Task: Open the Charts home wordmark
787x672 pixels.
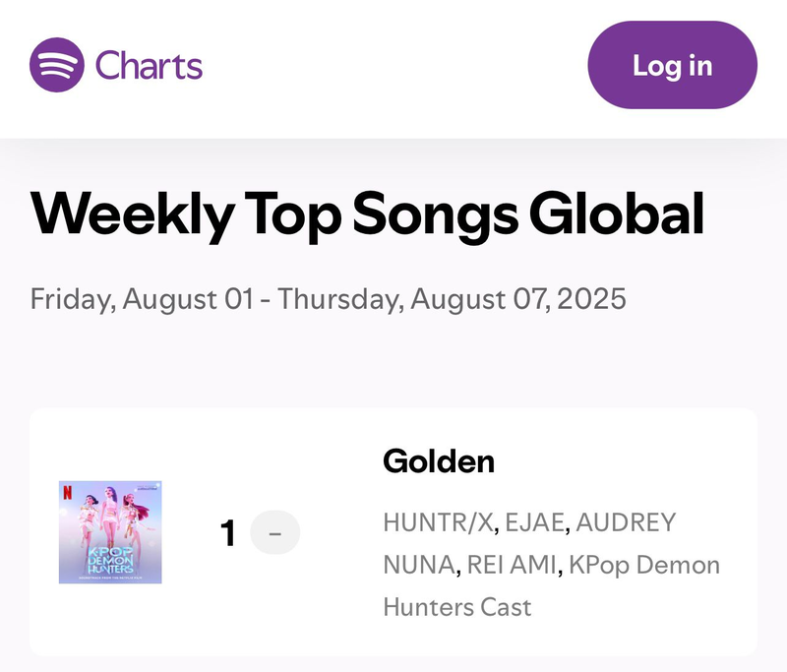Action: [149, 66]
